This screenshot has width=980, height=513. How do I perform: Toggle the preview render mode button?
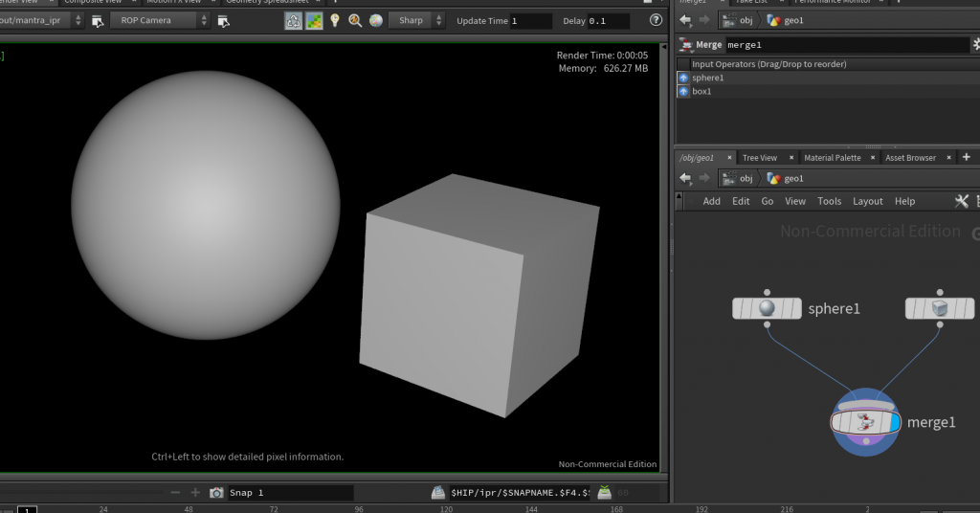314,20
